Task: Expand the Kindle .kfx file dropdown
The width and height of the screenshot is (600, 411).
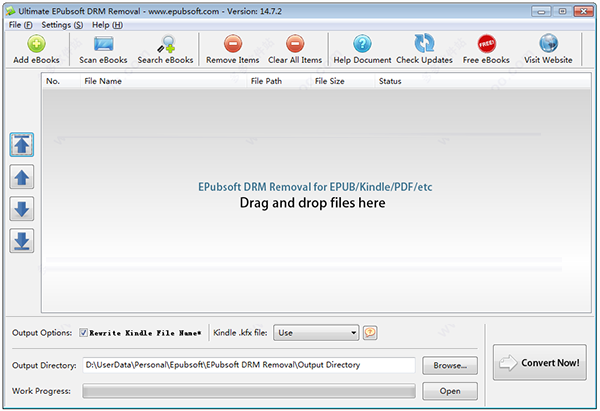Action: [316, 333]
